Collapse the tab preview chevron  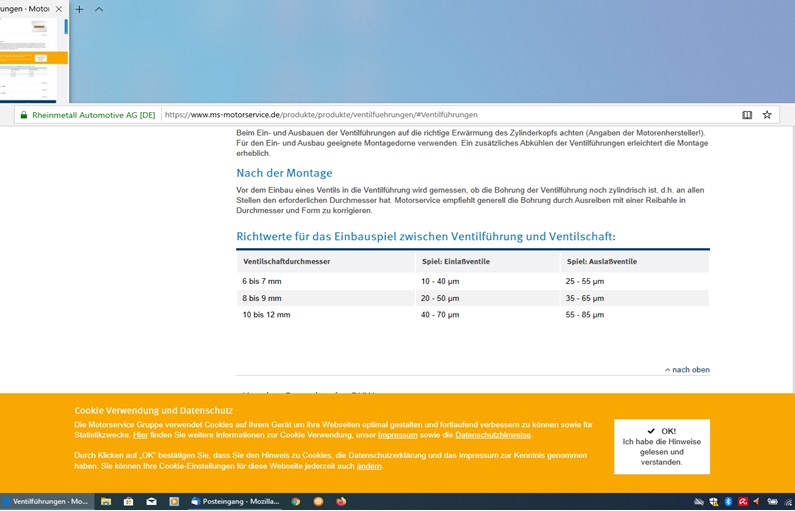click(x=99, y=9)
